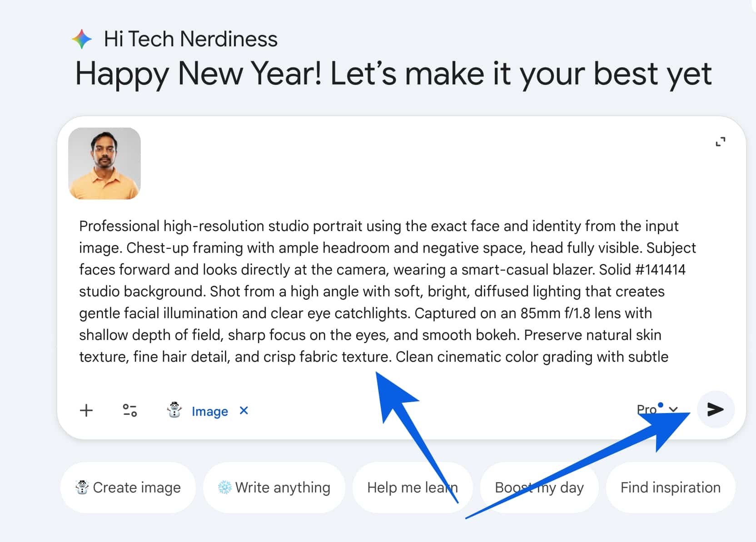This screenshot has width=756, height=542.
Task: Open Find inspiration suggestions
Action: pyautogui.click(x=670, y=487)
